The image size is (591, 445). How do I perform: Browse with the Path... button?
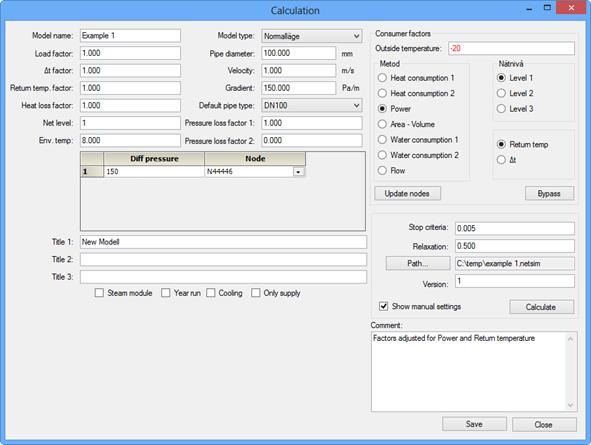[418, 263]
